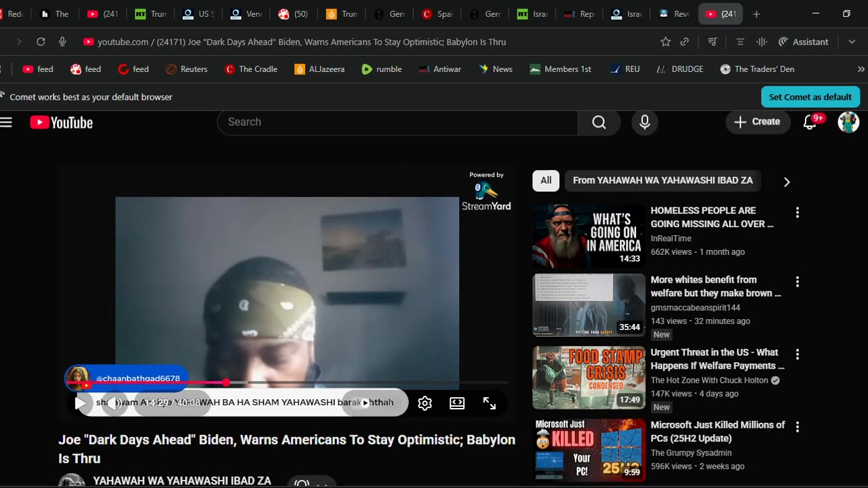This screenshot has height=488, width=868.
Task: Click the Joe "Dark Days Ahead" Biden video title
Action: [287, 449]
